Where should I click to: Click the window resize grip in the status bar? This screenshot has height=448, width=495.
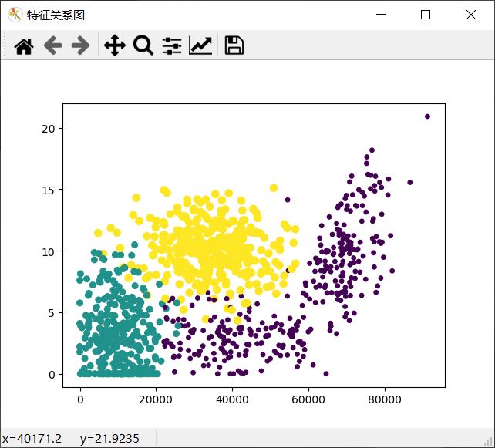(490, 442)
